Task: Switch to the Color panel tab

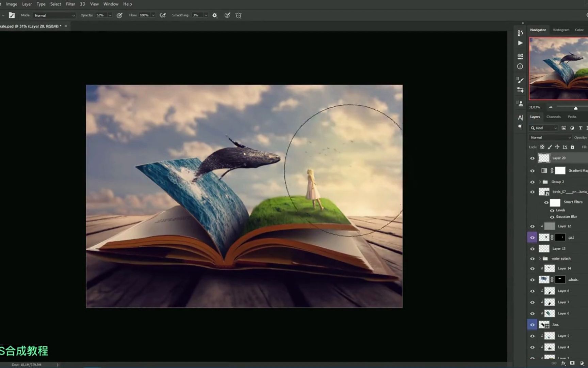Action: (x=579, y=30)
